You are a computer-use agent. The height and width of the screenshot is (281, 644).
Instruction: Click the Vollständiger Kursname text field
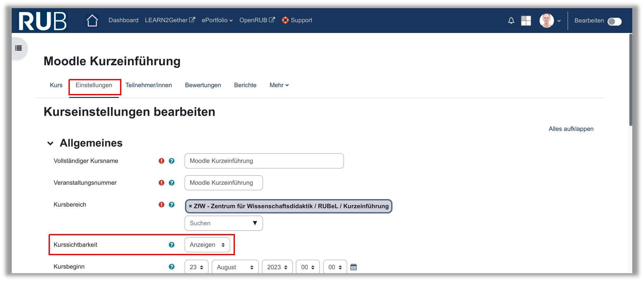point(264,161)
